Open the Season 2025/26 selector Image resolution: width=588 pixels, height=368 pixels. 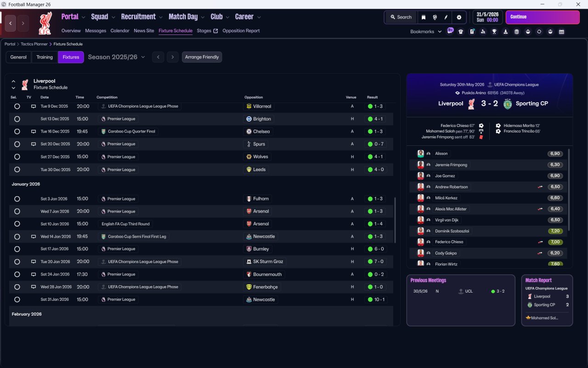click(x=116, y=57)
